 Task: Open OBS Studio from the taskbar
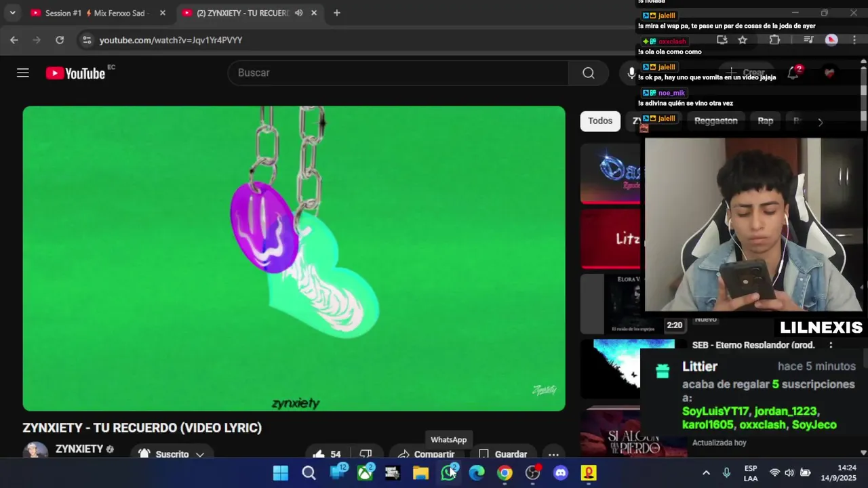pos(533,472)
